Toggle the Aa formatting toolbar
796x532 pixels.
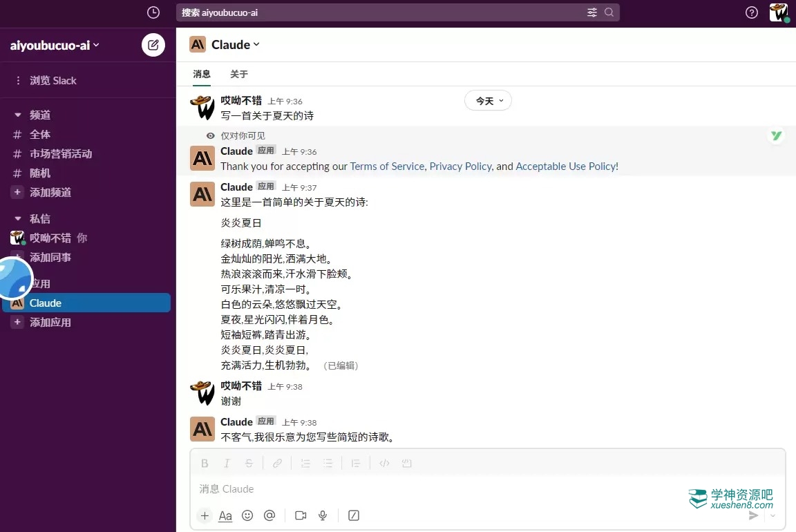tap(225, 515)
